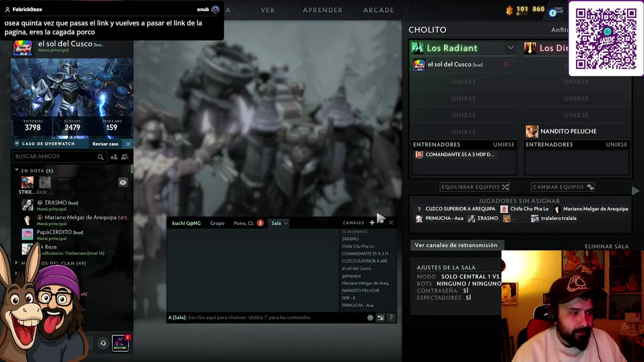Click UNIRSE beside Dire Entrenadores

click(616, 144)
